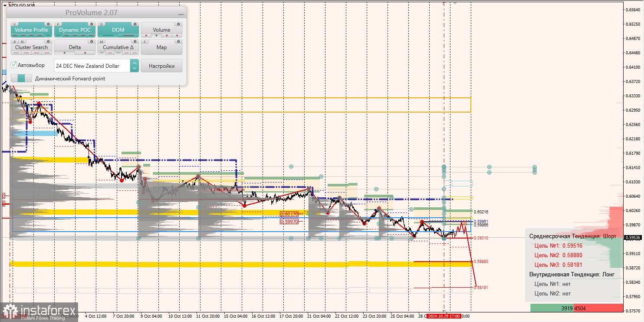Open Volume Profile gear settings
Viewport: 644px width, 322px height.
pos(48,24)
